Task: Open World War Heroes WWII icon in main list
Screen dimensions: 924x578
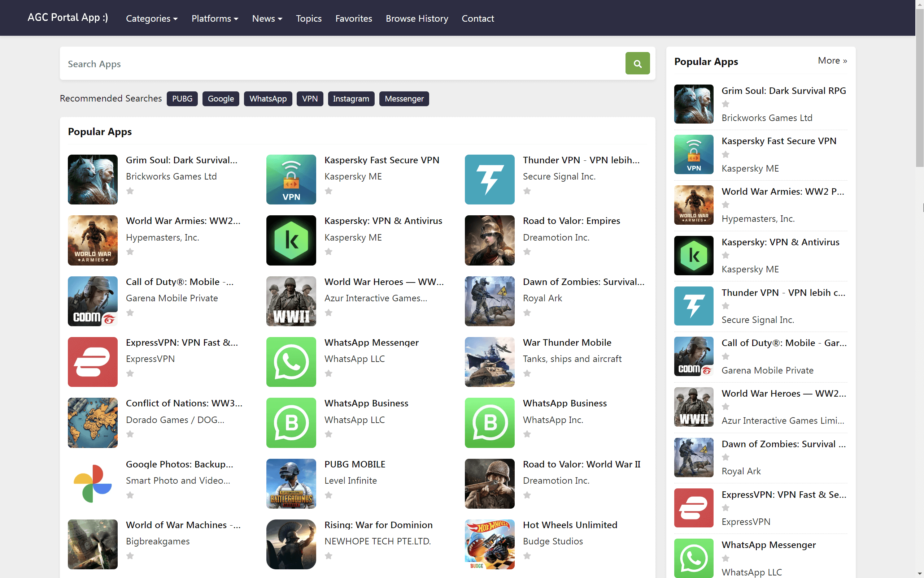Action: tap(291, 301)
